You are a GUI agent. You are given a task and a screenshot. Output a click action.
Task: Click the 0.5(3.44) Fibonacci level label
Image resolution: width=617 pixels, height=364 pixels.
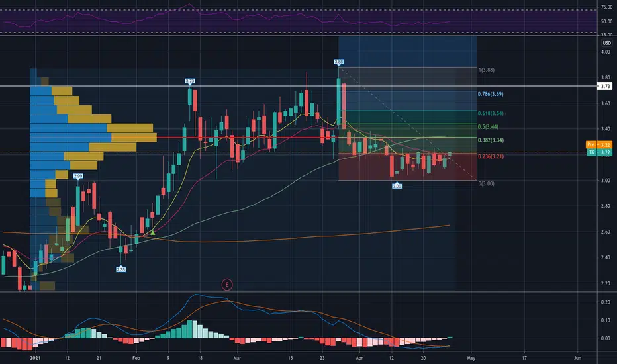point(488,126)
